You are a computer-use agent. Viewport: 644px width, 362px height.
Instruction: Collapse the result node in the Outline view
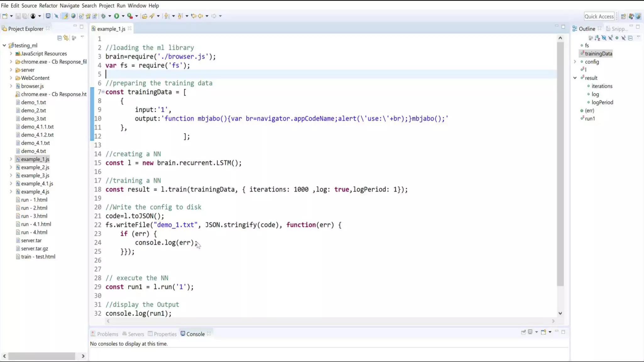[x=575, y=78]
